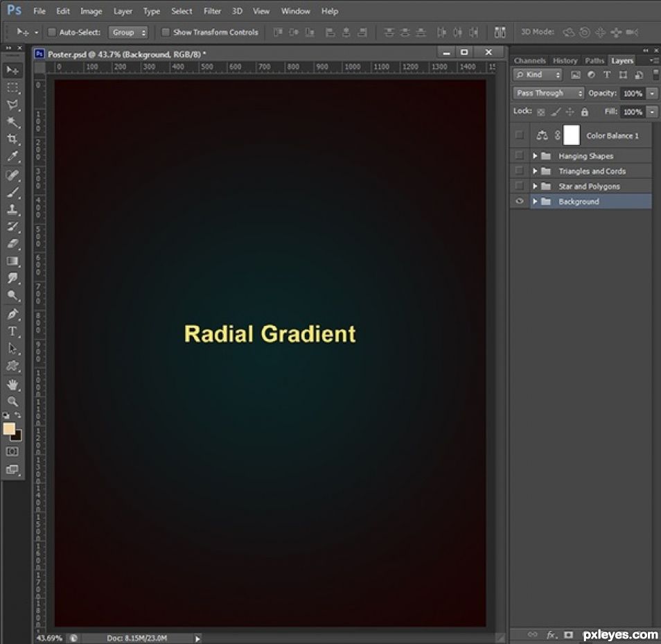The width and height of the screenshot is (661, 644).
Task: Show the Triangles and Cords group
Action: coord(520,171)
